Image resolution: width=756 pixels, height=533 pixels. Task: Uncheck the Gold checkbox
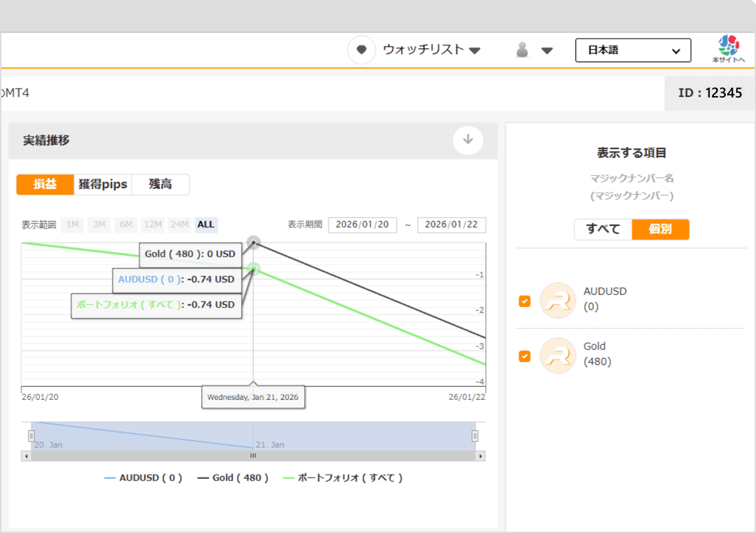pos(524,355)
